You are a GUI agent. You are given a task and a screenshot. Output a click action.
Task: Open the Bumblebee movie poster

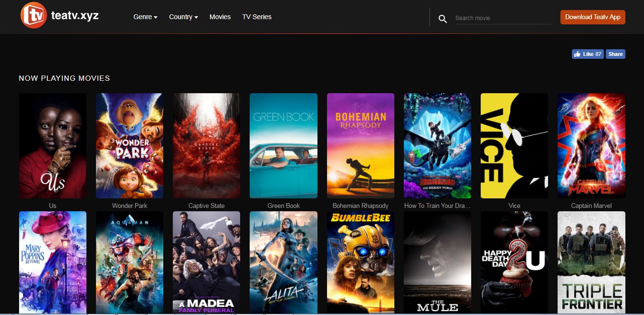[360, 262]
